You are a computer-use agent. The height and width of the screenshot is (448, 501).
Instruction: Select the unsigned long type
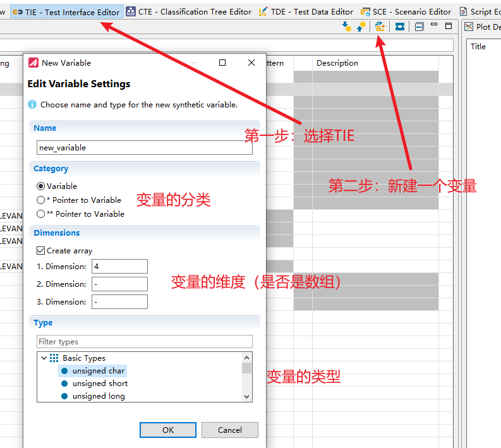[x=94, y=396]
